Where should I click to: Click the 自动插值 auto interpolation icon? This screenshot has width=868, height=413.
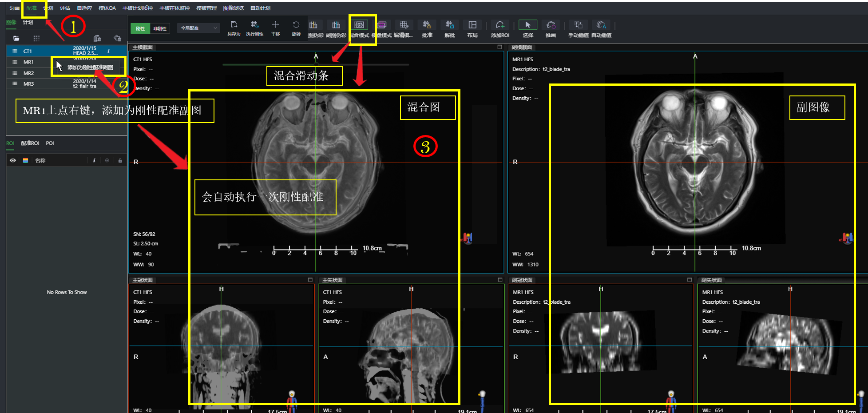tap(601, 28)
